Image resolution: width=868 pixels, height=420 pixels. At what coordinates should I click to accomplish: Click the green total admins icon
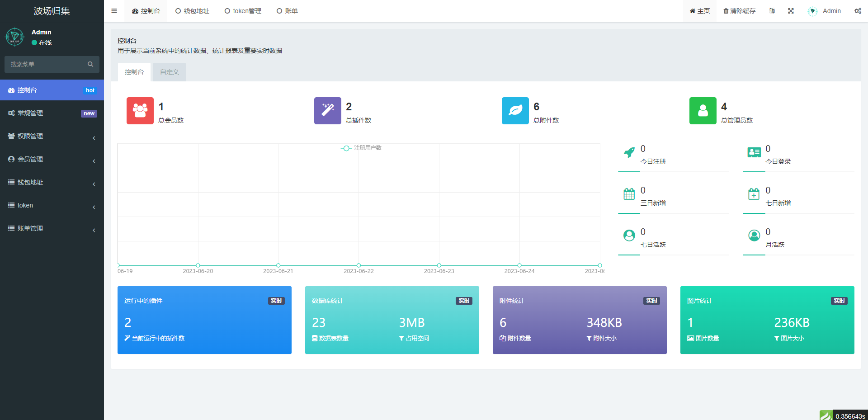pos(703,111)
